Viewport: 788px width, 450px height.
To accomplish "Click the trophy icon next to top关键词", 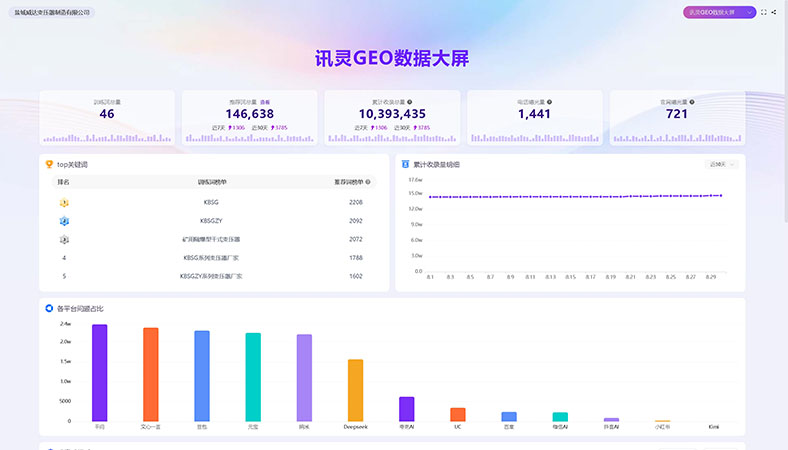I will tap(49, 164).
